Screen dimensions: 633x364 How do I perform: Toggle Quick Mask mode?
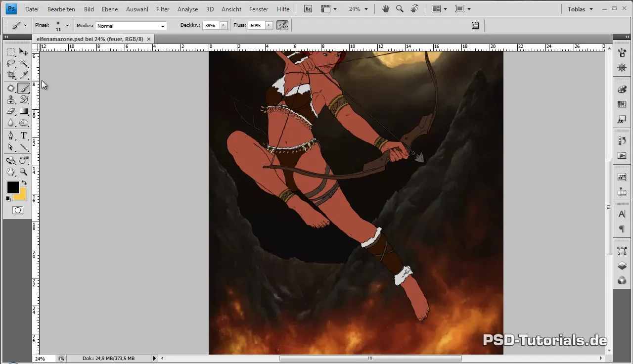click(x=17, y=210)
